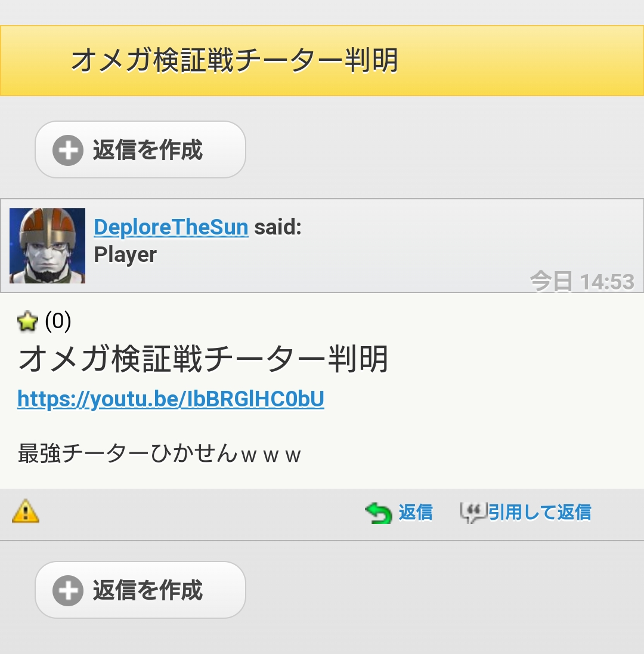Click the yellow star rating icon

[27, 322]
